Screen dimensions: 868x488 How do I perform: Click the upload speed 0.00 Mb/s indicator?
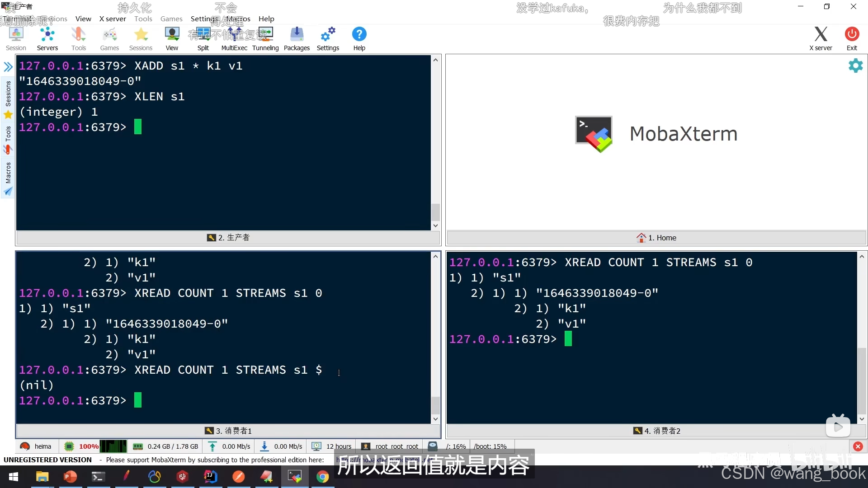click(229, 446)
